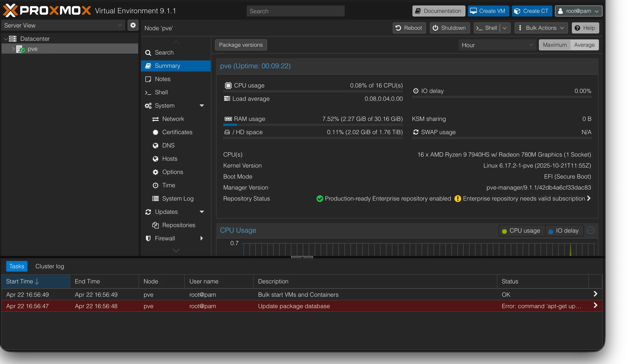The image size is (631, 364).
Task: Click Create VM button
Action: 488,11
